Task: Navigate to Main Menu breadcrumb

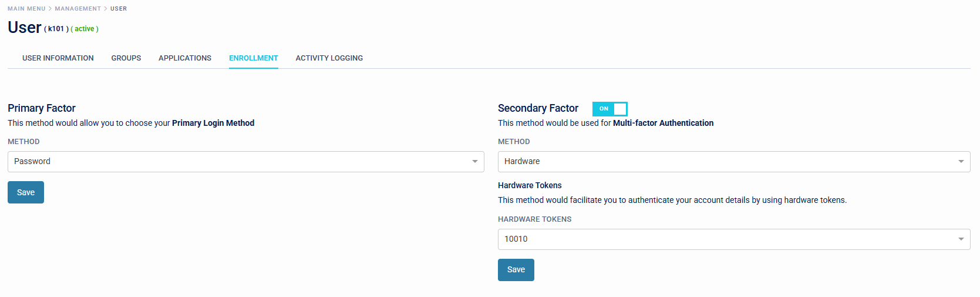Action: pyautogui.click(x=26, y=9)
